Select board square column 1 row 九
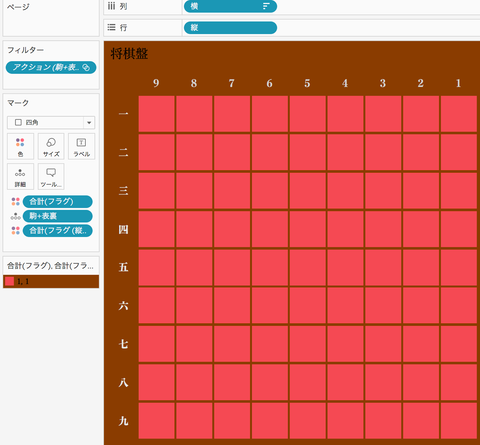This screenshot has width=480, height=445. 459,421
